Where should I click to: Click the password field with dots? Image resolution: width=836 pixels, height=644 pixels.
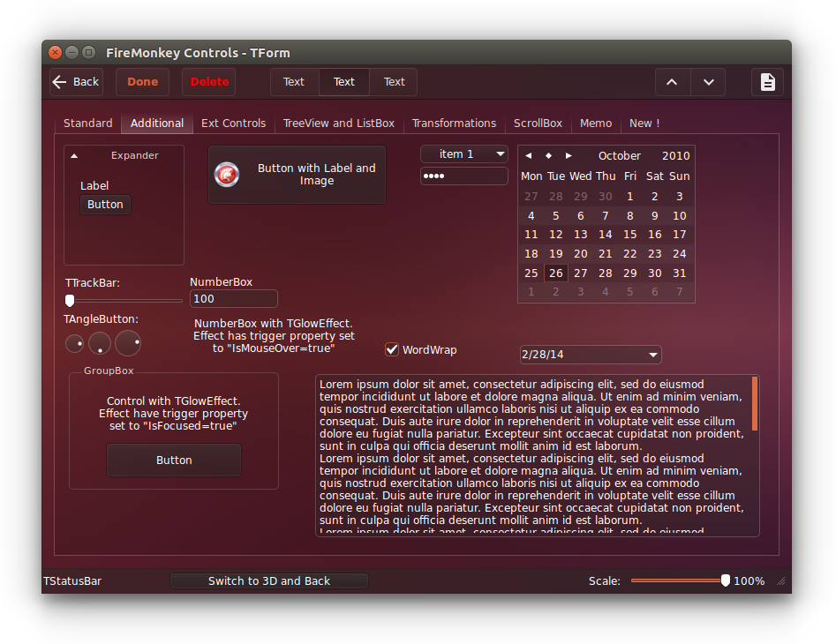(x=463, y=176)
